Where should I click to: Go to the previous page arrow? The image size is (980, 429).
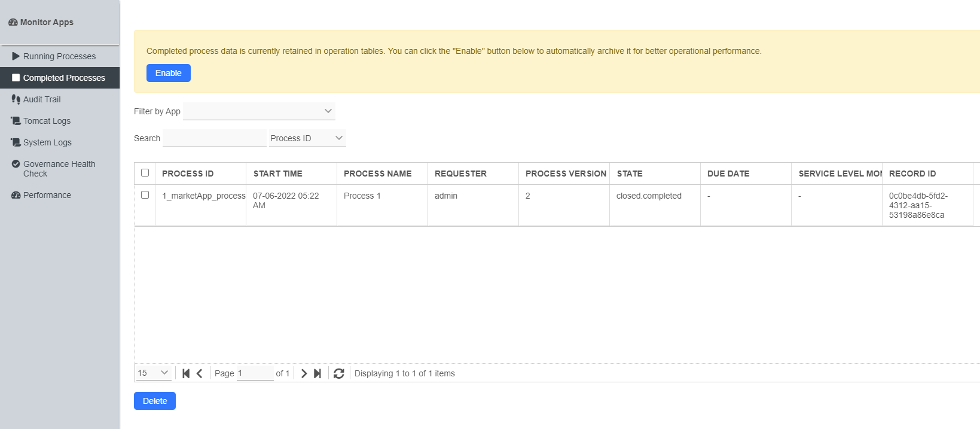coord(200,373)
